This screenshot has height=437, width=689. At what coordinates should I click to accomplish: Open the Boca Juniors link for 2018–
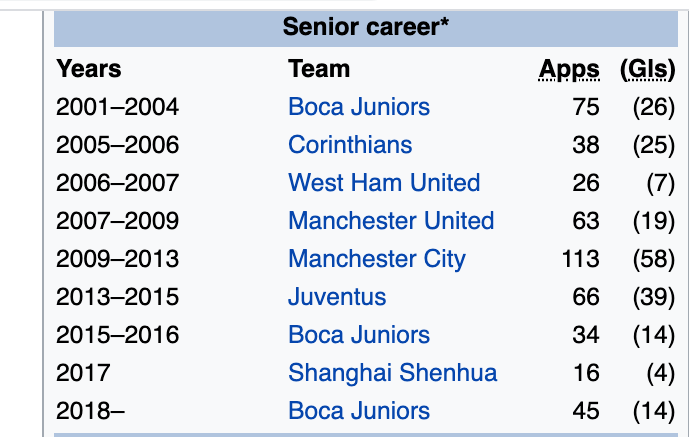(x=359, y=411)
